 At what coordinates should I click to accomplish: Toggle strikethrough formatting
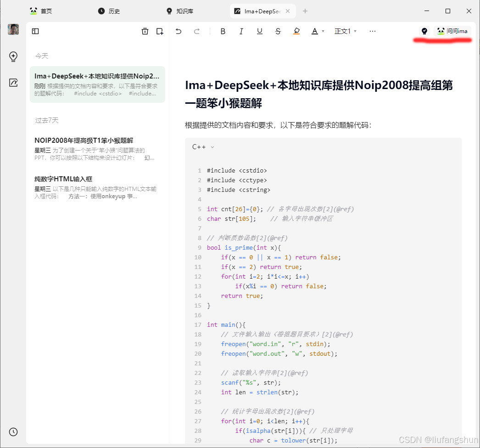pyautogui.click(x=278, y=31)
